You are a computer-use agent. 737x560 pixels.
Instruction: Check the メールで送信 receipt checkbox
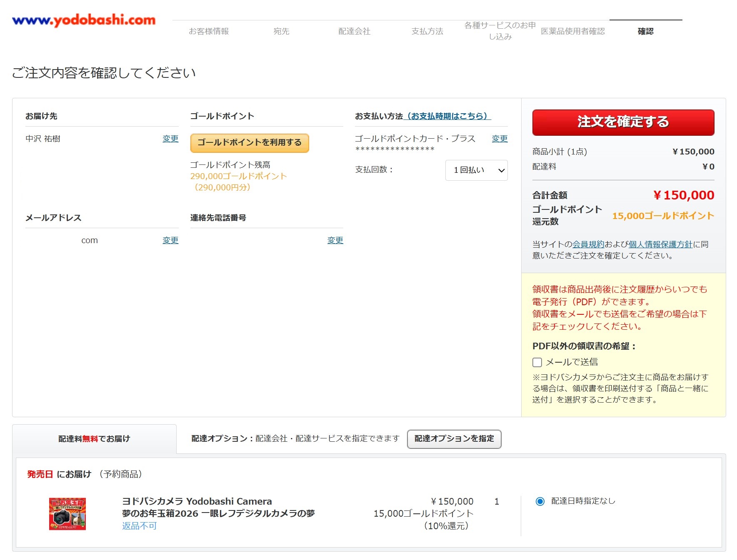[x=537, y=362]
